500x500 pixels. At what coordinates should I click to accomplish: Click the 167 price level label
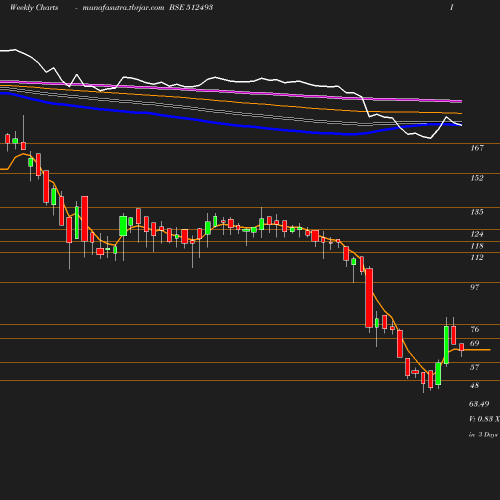(x=477, y=148)
